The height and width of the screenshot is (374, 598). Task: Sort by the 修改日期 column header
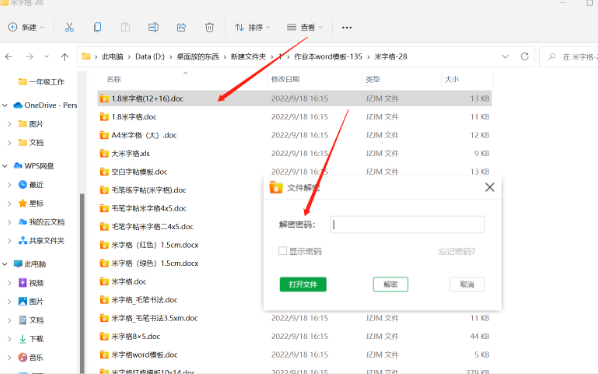click(285, 79)
